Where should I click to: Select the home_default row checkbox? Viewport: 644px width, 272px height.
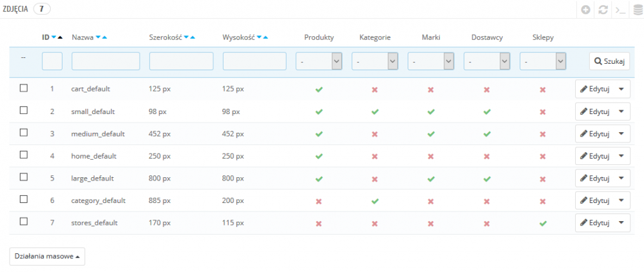tap(24, 155)
